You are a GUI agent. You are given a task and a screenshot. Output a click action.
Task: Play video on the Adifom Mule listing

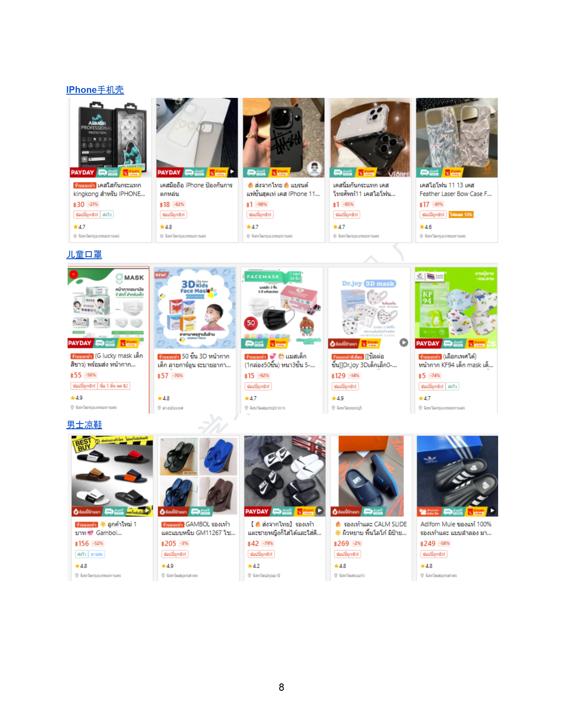click(492, 510)
